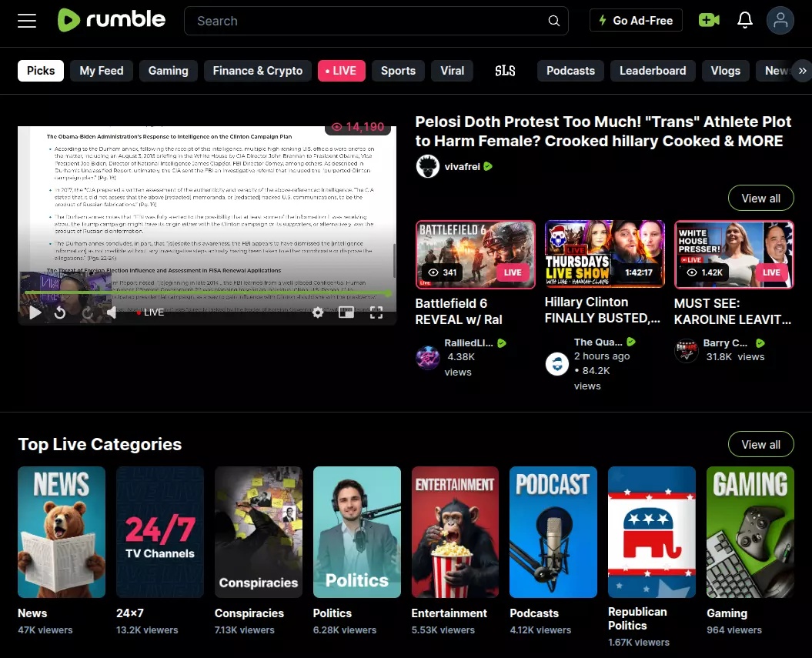Open the Gaming tab
Screen dimensions: 812x658
click(169, 70)
